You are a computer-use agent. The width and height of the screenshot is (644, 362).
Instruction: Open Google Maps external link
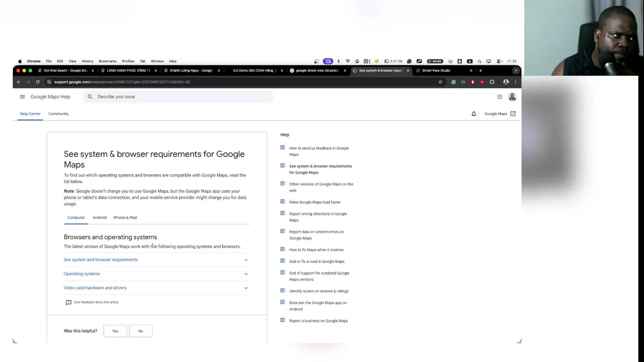tap(500, 114)
